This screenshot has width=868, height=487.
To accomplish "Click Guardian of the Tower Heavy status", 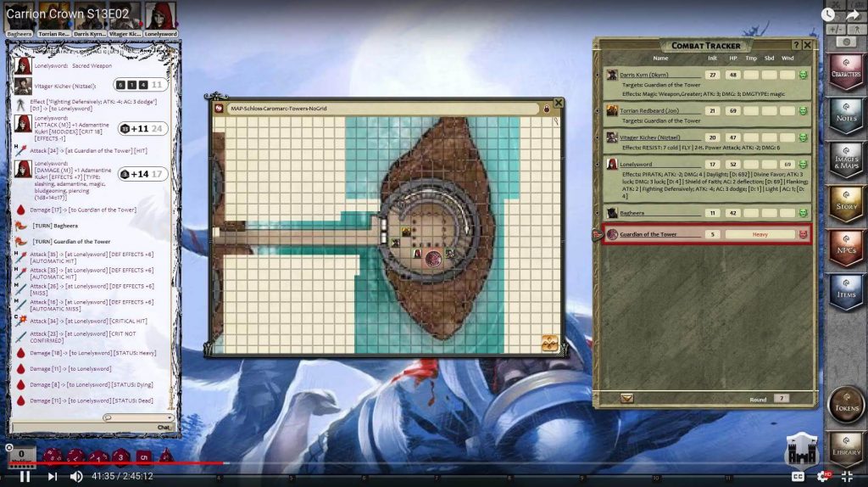I will [760, 234].
